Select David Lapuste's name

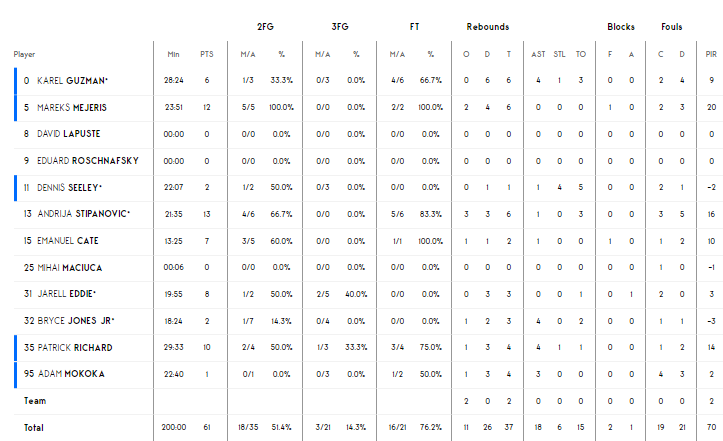click(68, 134)
